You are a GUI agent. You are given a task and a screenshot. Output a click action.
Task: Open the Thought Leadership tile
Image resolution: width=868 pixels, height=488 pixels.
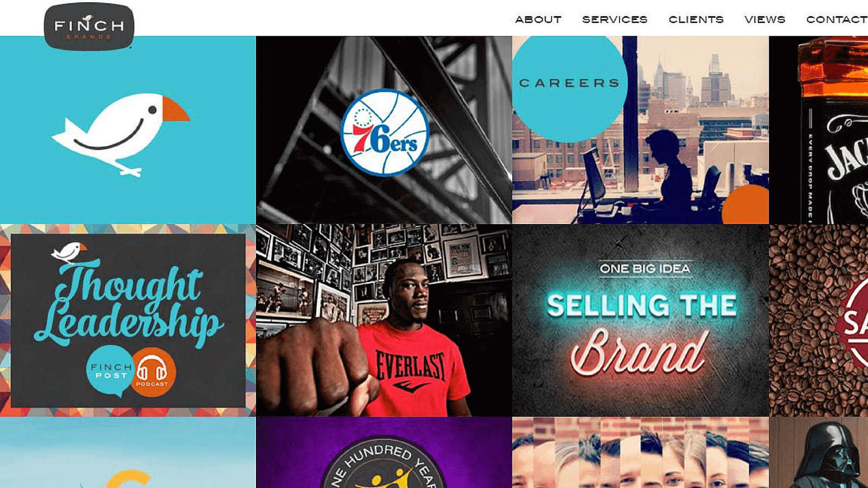(x=127, y=320)
